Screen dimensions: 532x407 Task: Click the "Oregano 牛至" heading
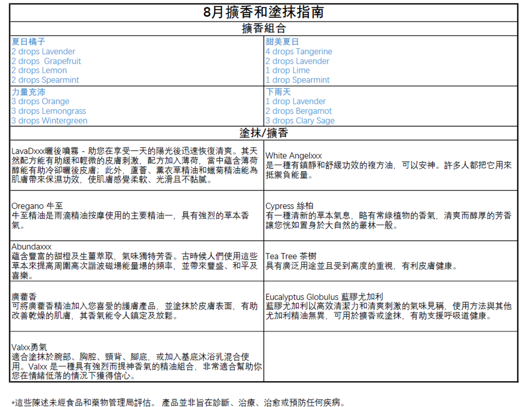tap(38, 206)
